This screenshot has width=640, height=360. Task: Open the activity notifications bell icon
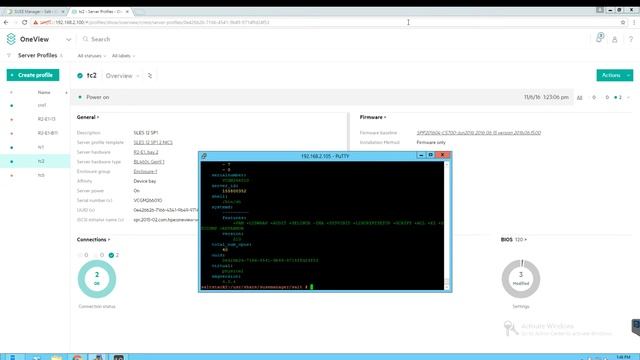pos(600,38)
